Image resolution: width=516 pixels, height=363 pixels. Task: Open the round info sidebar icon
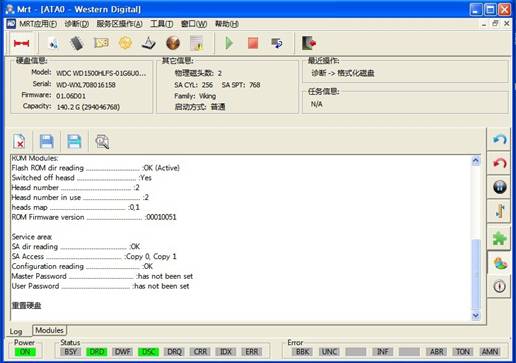499,286
